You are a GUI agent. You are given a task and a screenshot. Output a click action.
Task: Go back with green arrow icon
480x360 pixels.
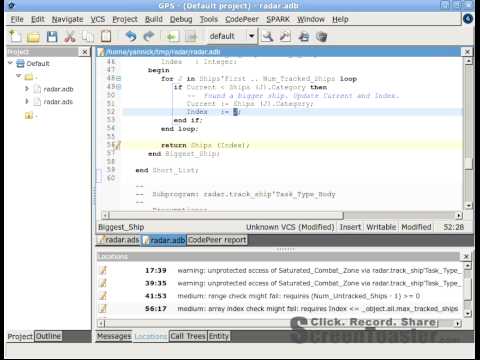171,36
